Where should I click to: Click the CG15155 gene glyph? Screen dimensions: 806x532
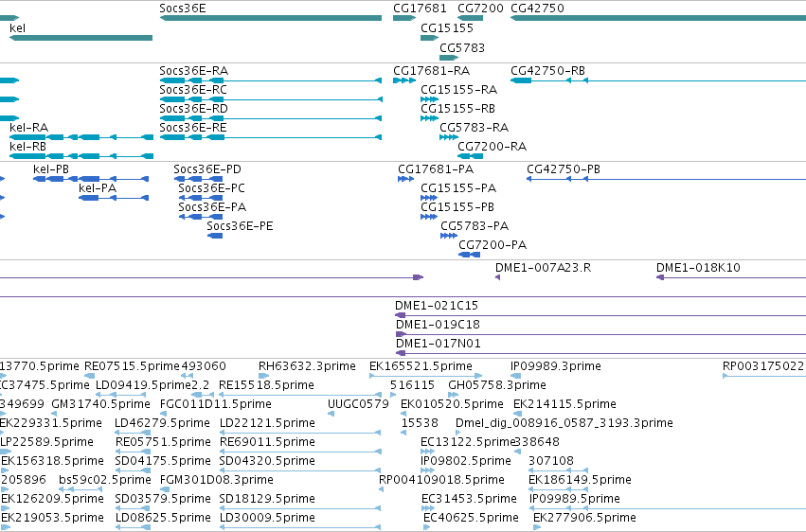click(430, 38)
